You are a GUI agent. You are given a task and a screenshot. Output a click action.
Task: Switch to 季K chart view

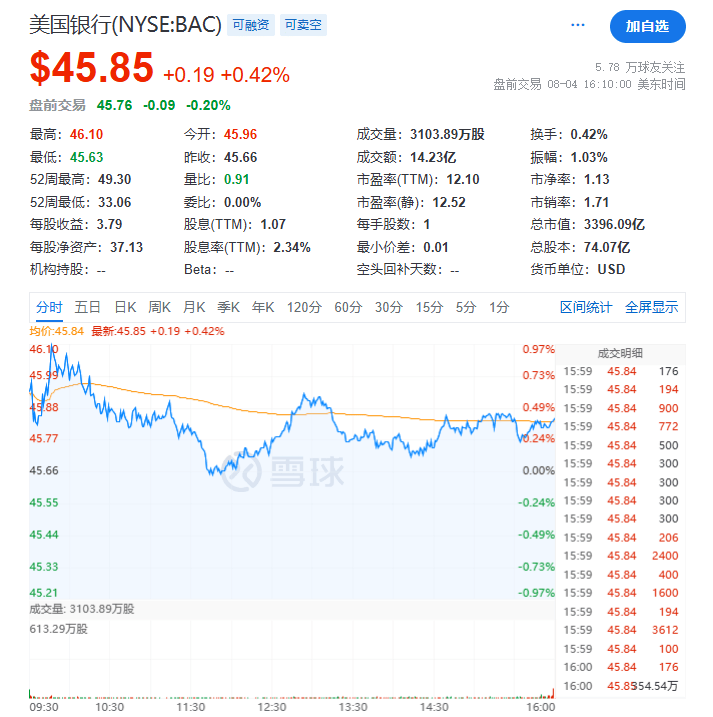229,307
